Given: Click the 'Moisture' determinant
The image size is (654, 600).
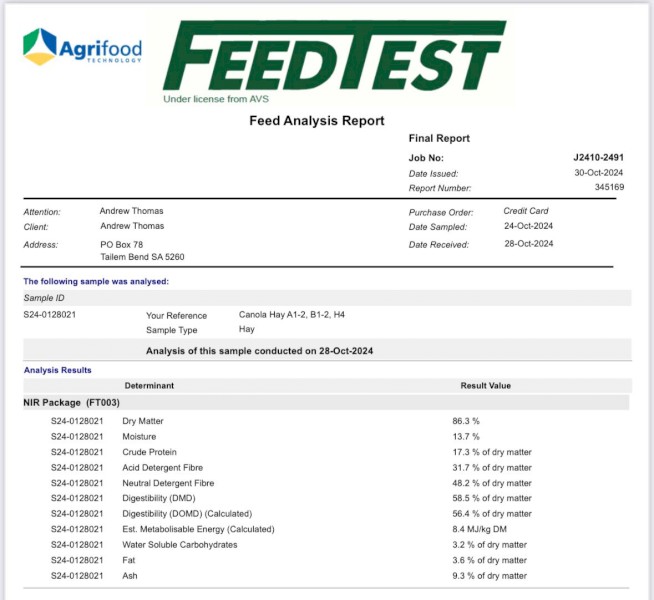Looking at the screenshot, I should [x=139, y=437].
